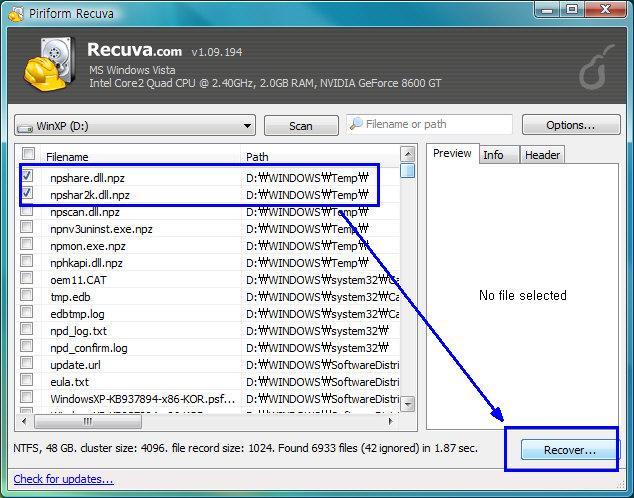Check the npmon.exe.npz checkbox

point(27,243)
